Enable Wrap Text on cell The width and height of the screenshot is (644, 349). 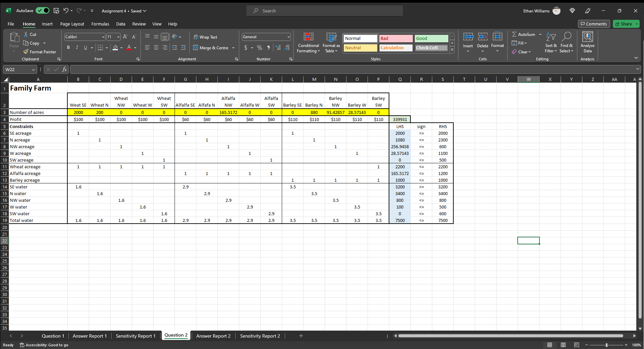coord(205,37)
